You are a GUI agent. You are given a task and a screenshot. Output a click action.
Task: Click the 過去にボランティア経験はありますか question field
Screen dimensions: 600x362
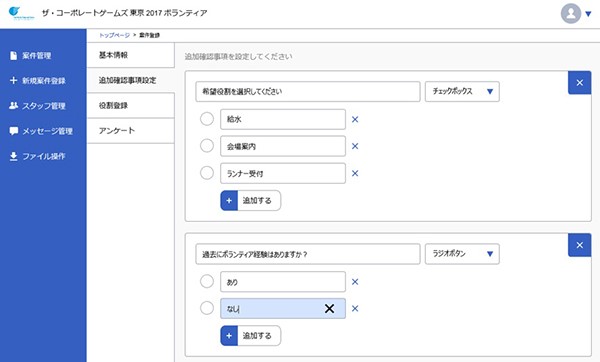point(308,254)
